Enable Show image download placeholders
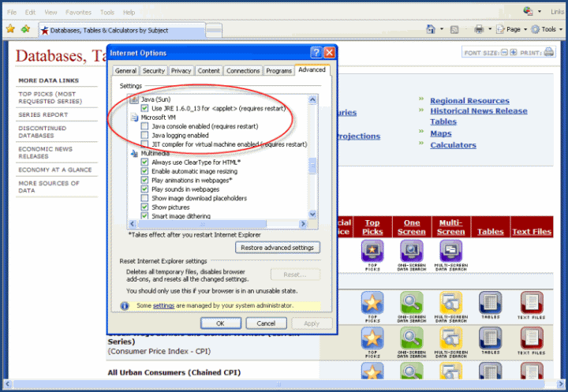Image resolution: width=568 pixels, height=392 pixels. pyautogui.click(x=144, y=198)
